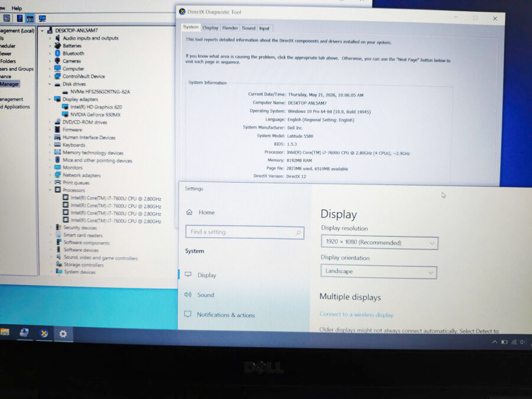Collapse the Display adapters tree node
The width and height of the screenshot is (532, 399).
tap(50, 99)
